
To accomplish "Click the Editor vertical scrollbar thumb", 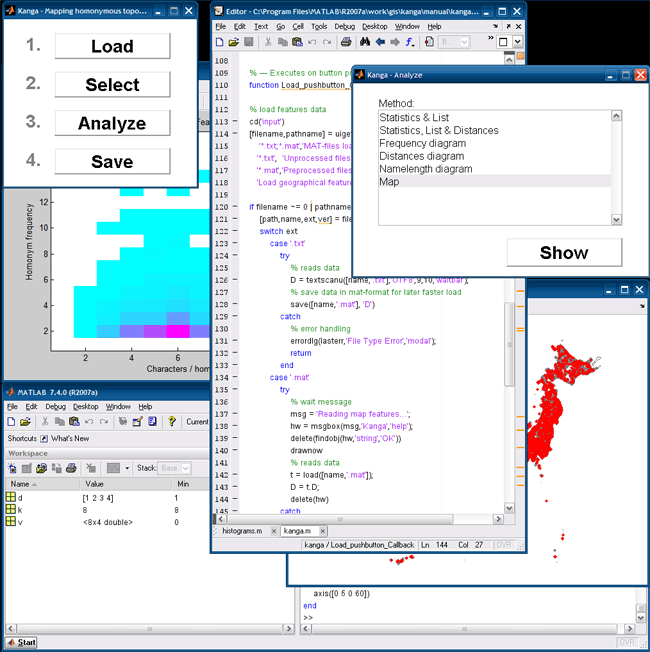I will point(509,345).
